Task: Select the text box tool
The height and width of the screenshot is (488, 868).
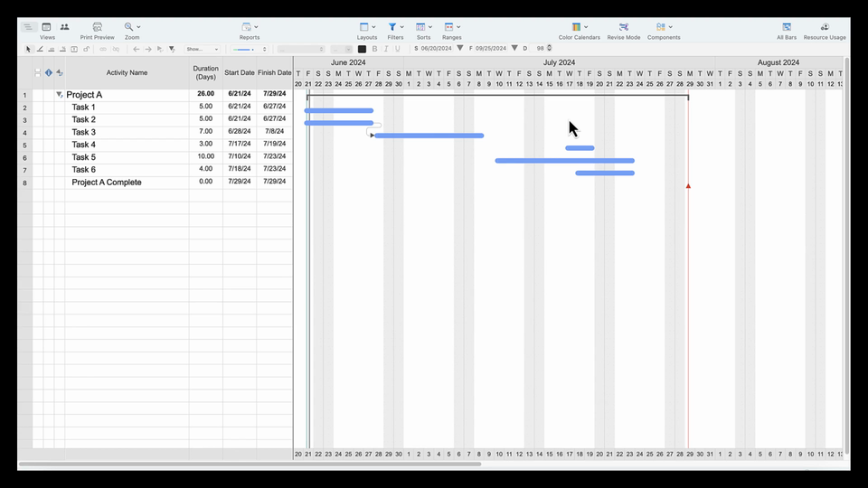Action: [74, 49]
